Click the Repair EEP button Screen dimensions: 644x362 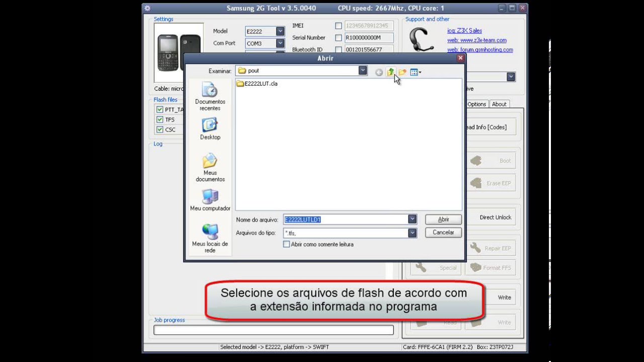pyautogui.click(x=491, y=248)
